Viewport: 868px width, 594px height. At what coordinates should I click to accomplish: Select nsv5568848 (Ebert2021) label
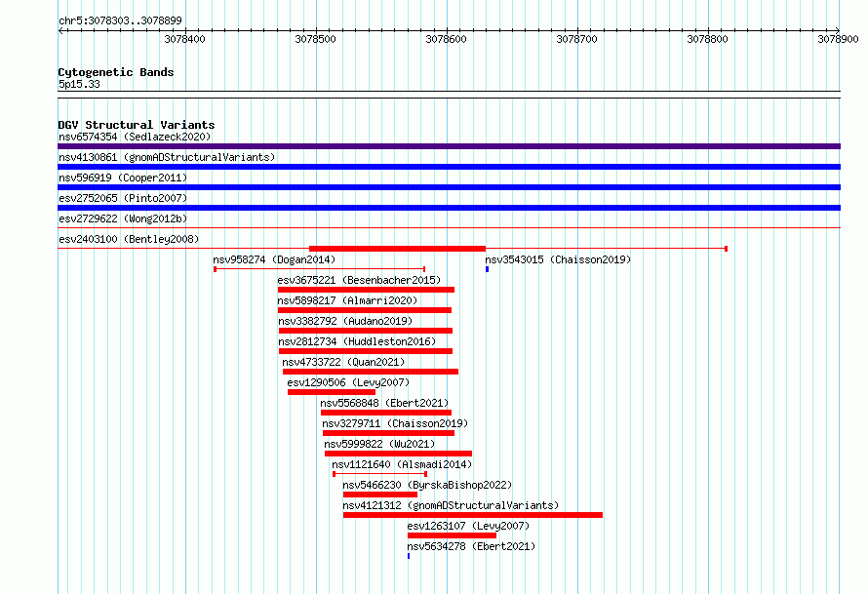(x=384, y=403)
